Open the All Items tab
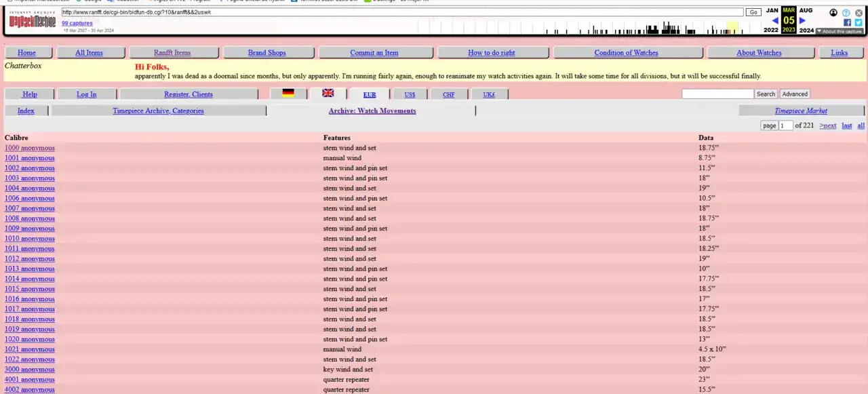 (x=90, y=53)
